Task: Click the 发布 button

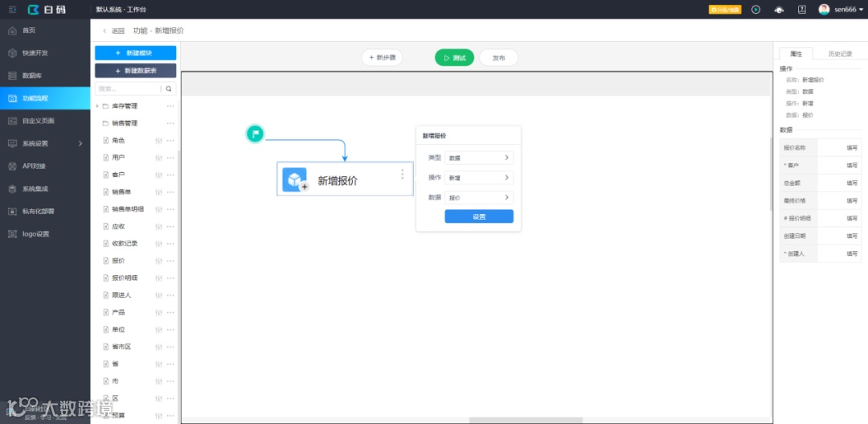Action: click(x=499, y=58)
